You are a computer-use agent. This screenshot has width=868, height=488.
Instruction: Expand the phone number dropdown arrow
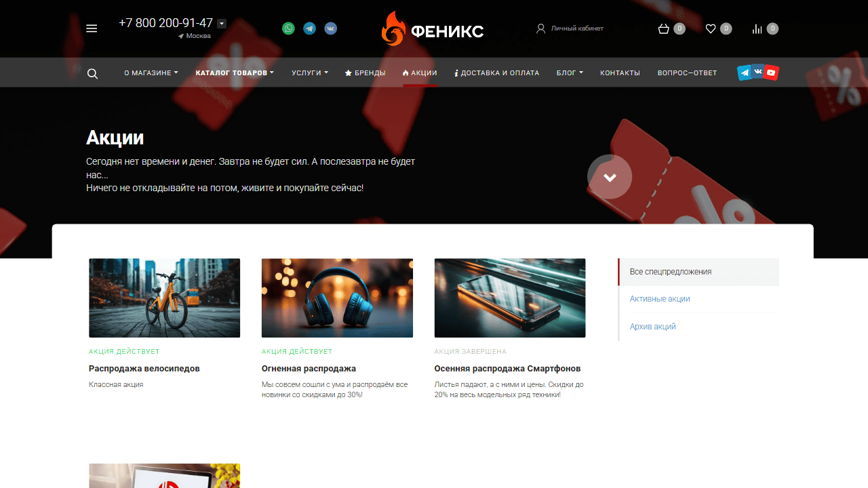tap(222, 23)
